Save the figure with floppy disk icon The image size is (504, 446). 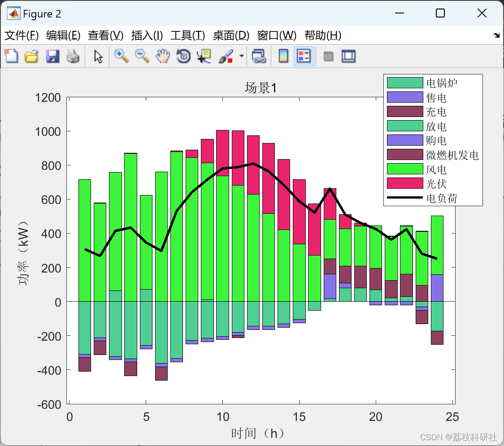click(52, 56)
